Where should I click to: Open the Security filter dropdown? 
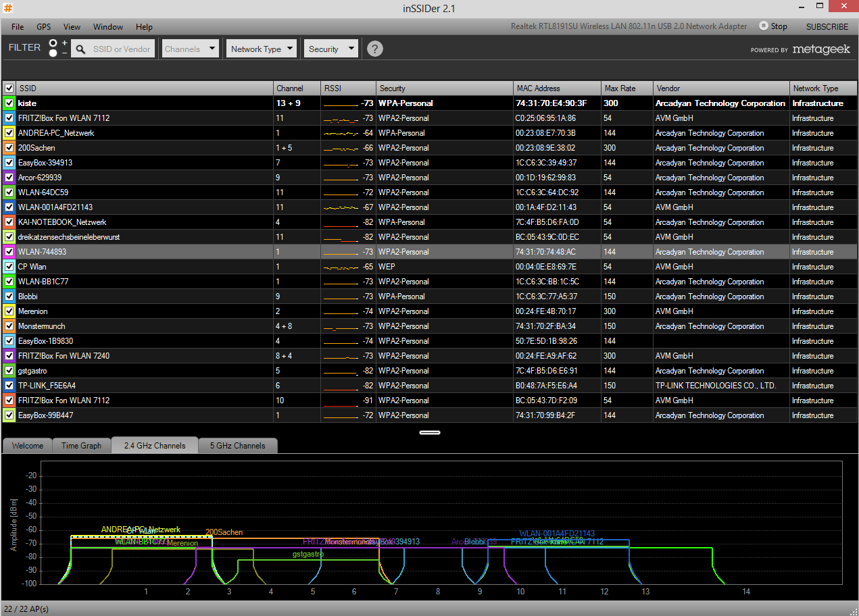point(330,49)
